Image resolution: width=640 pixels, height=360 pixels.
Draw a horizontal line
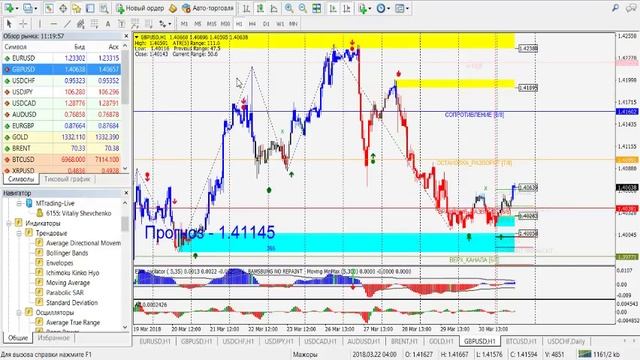pos(53,24)
